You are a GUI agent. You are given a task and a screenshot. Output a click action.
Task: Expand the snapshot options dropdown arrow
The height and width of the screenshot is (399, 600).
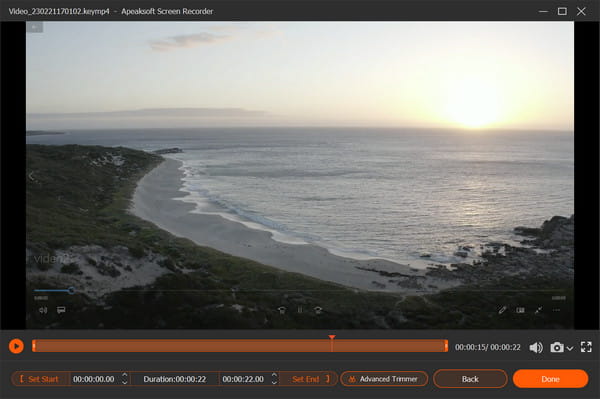click(x=570, y=348)
